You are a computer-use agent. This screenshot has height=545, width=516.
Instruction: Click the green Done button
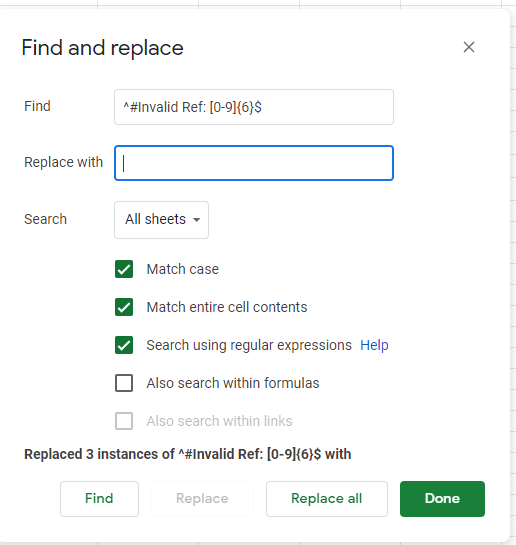pos(442,499)
